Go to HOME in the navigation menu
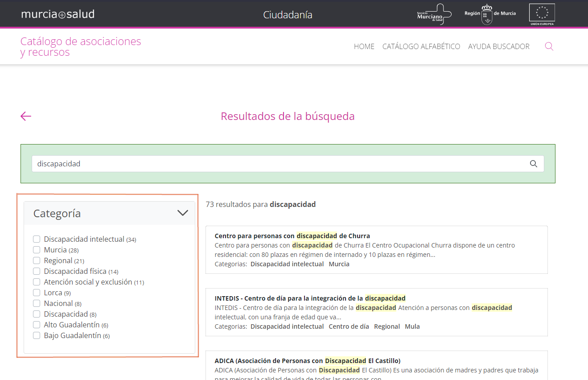588x380 pixels. [364, 46]
